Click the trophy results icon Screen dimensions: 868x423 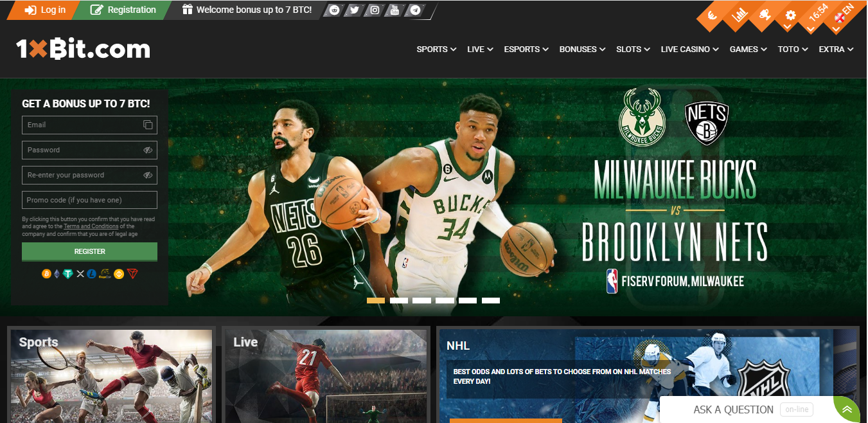point(765,15)
